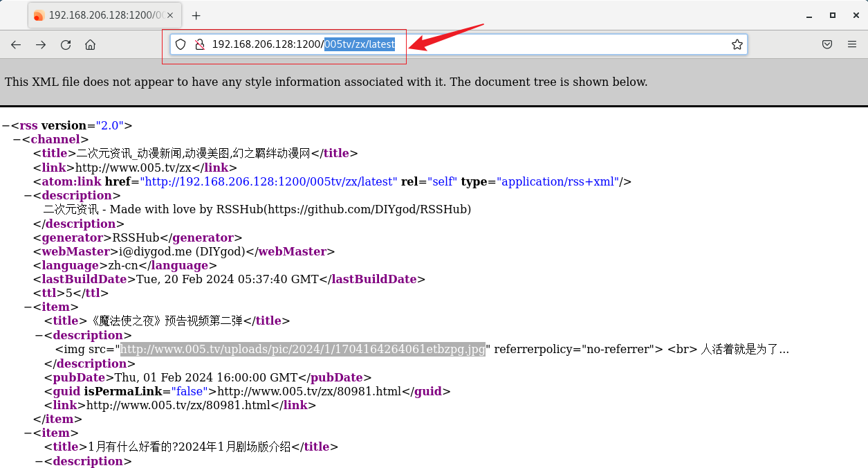Minimize the Firefox window
This screenshot has height=468, width=868.
pos(809,15)
